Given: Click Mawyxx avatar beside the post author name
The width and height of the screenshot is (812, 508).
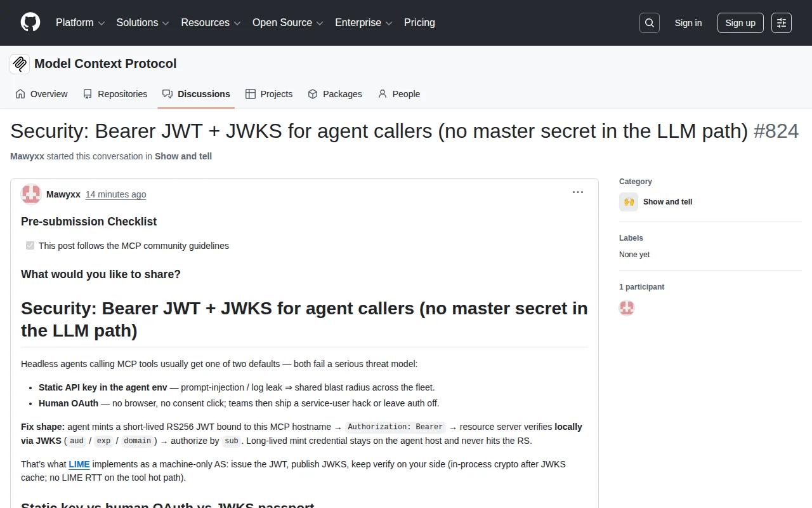Looking at the screenshot, I should tap(31, 194).
